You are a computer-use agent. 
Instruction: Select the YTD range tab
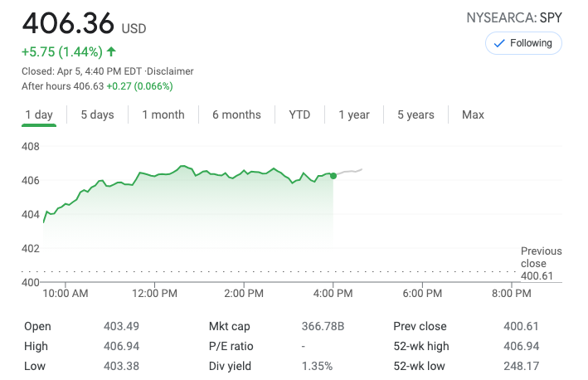299,114
